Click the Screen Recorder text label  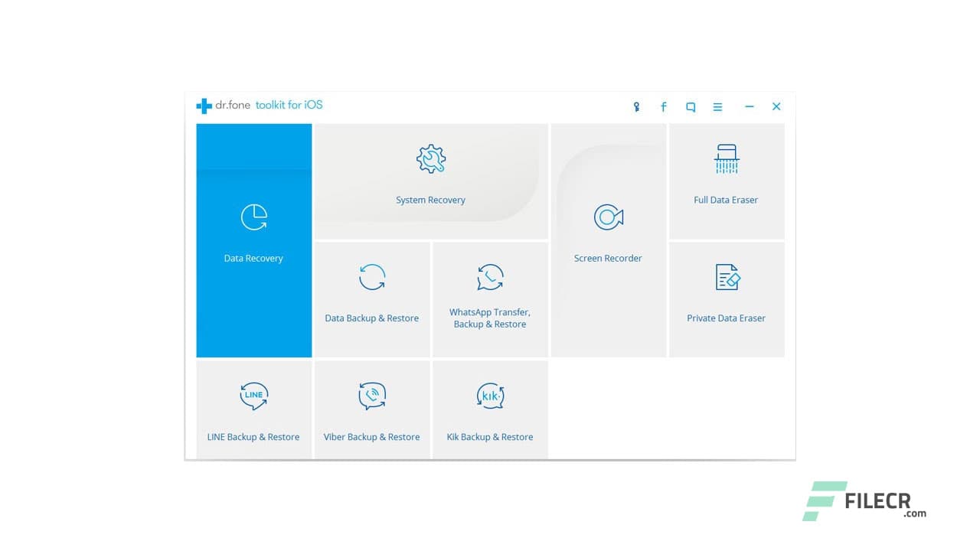[x=608, y=258]
